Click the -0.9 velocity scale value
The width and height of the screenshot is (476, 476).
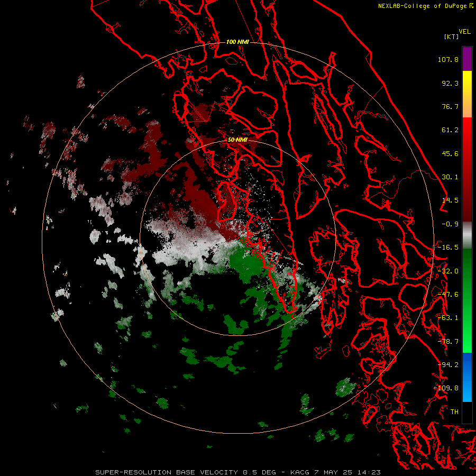(x=450, y=224)
